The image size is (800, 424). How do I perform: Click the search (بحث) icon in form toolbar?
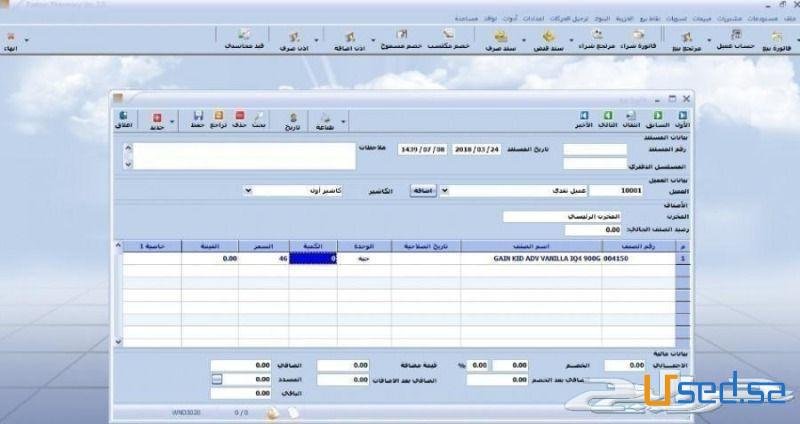pos(259,119)
